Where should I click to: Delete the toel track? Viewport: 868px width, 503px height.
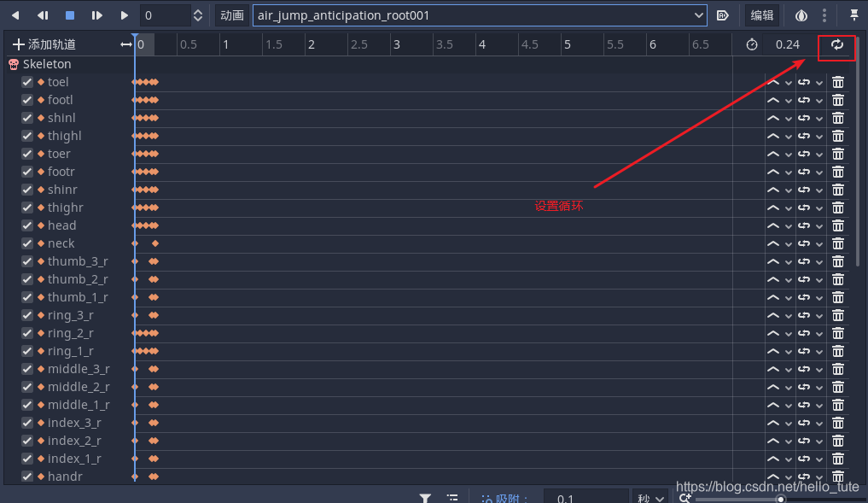click(x=838, y=83)
